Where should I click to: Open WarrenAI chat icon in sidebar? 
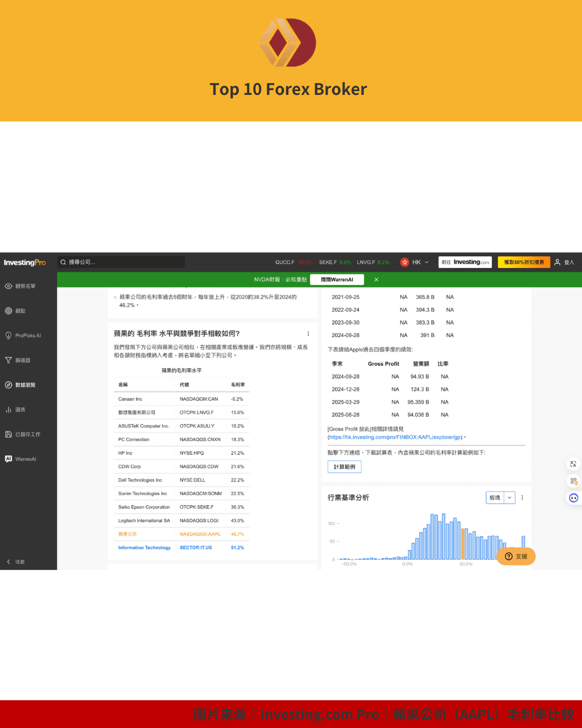point(9,459)
